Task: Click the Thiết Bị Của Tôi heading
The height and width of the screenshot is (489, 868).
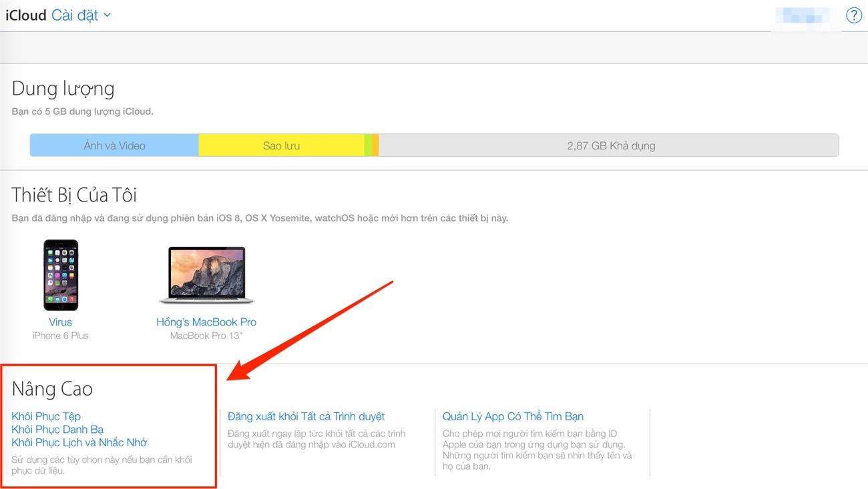Action: click(x=74, y=195)
